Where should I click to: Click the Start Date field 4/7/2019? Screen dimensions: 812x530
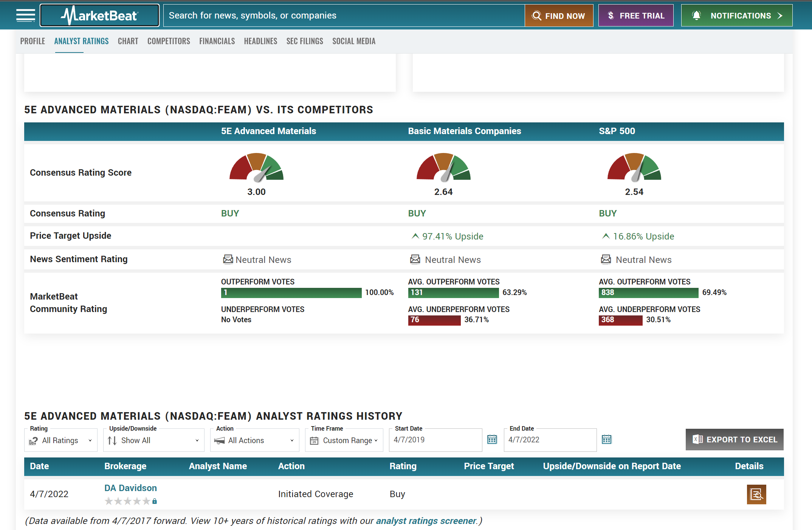coord(435,440)
